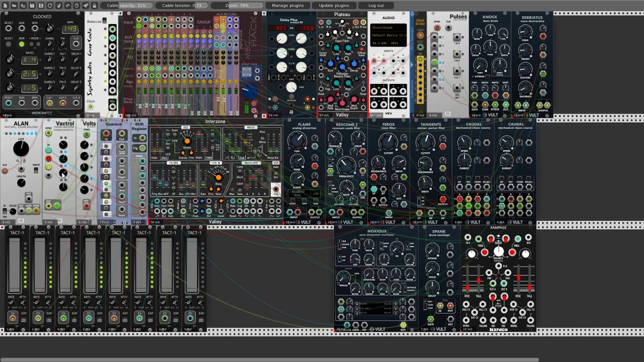
Task: Click the Log out button
Action: (x=376, y=6)
